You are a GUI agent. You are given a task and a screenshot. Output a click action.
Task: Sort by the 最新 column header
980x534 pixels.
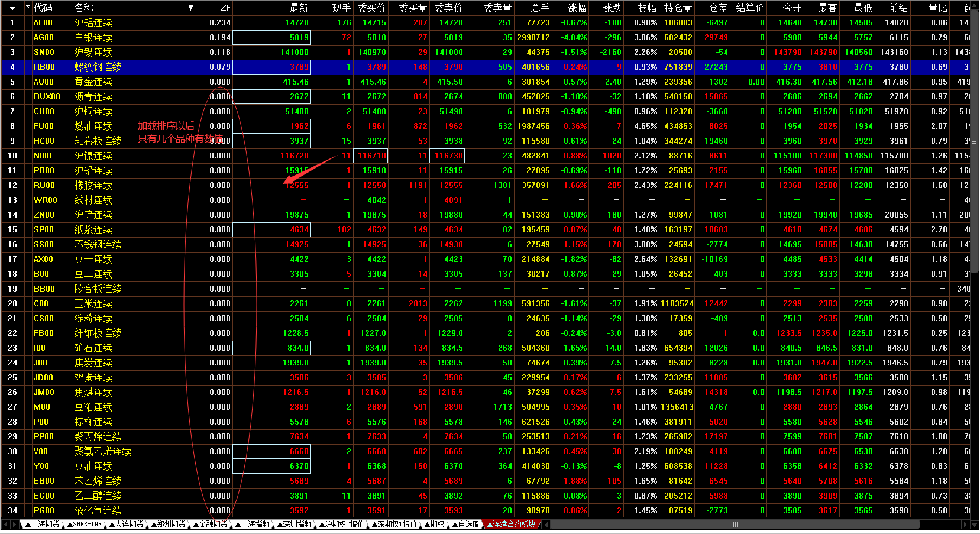[299, 8]
